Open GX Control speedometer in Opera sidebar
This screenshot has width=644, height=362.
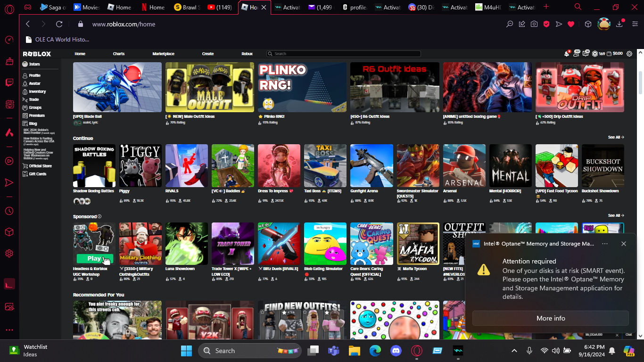9,40
